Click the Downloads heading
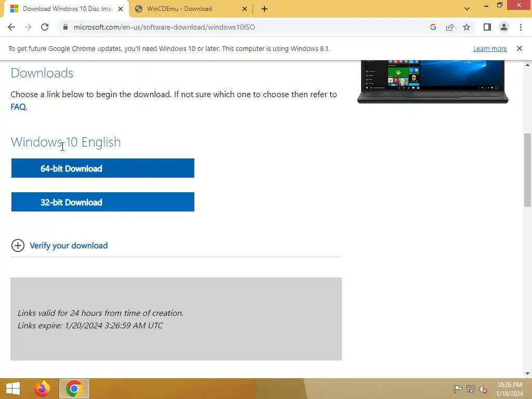 pos(42,73)
